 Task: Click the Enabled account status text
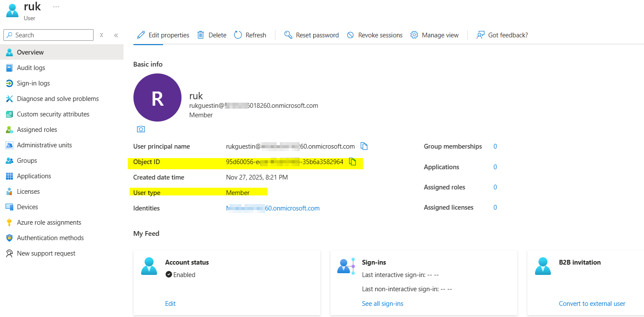click(184, 274)
